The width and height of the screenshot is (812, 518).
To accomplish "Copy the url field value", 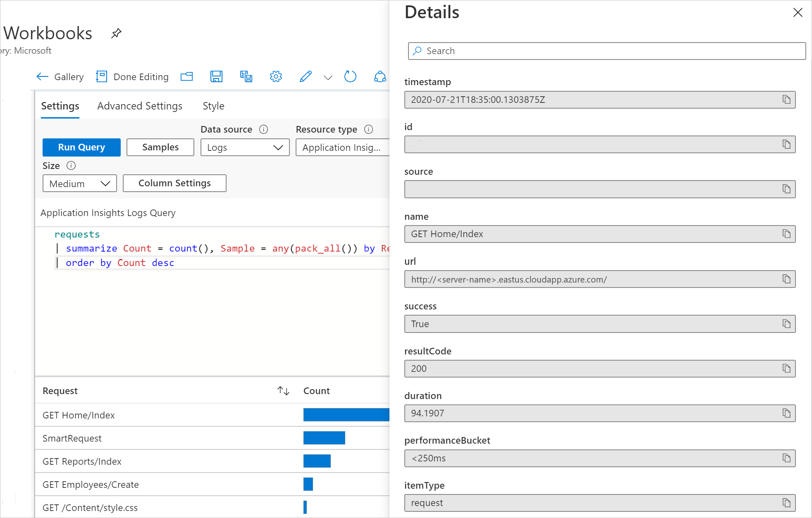I will (786, 279).
